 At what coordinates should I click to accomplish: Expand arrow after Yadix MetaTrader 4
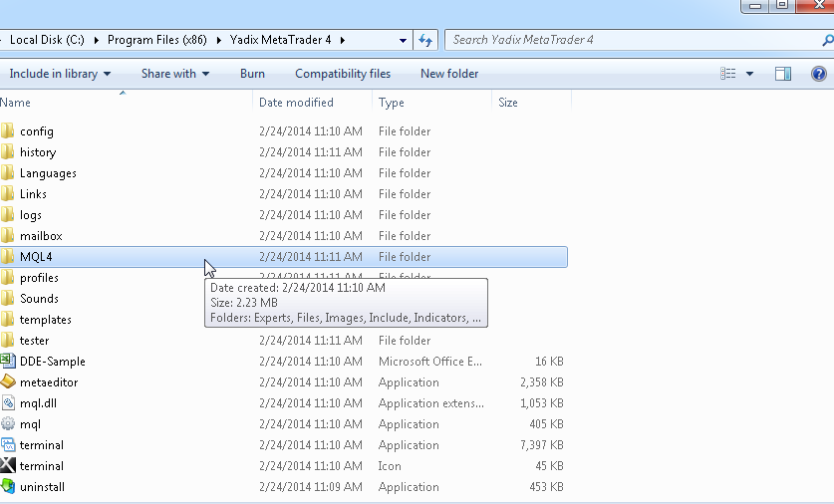[x=342, y=40]
